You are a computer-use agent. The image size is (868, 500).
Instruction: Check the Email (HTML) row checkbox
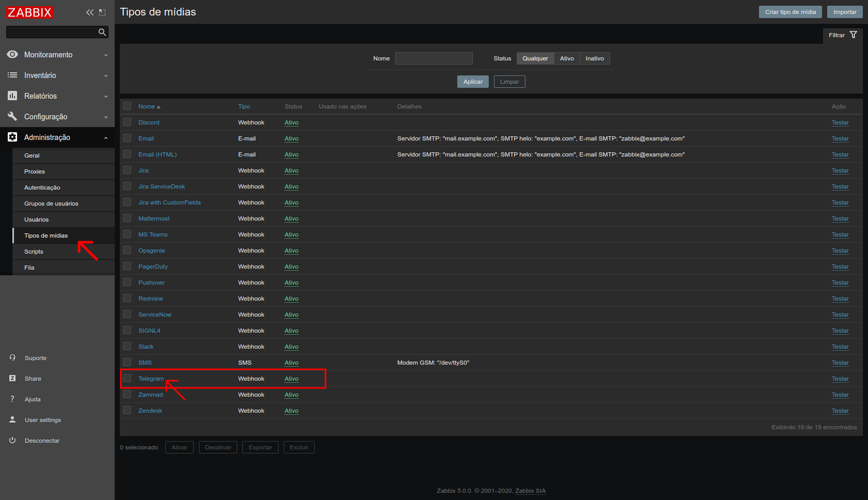tap(127, 154)
